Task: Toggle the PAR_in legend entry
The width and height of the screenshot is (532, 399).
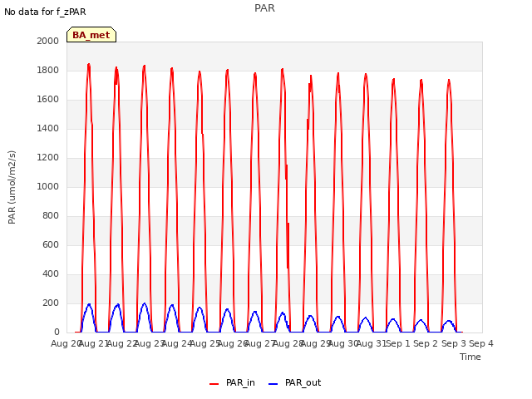Action: [x=233, y=382]
